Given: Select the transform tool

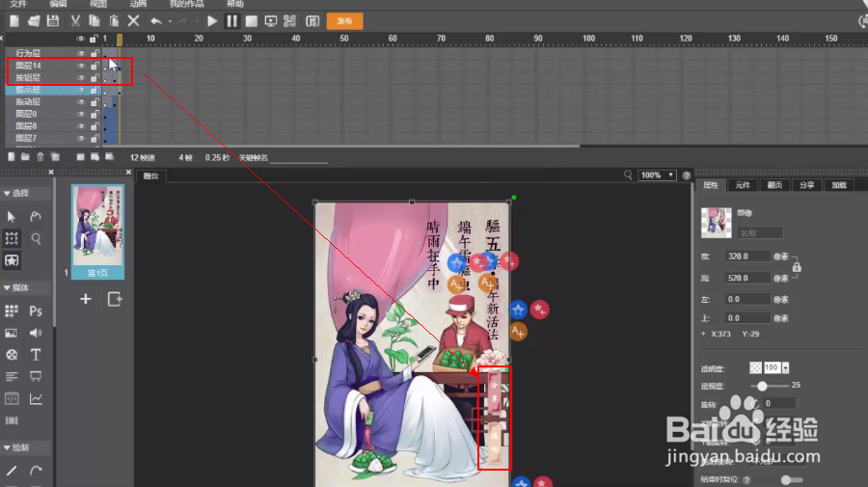Looking at the screenshot, I should click(x=12, y=238).
